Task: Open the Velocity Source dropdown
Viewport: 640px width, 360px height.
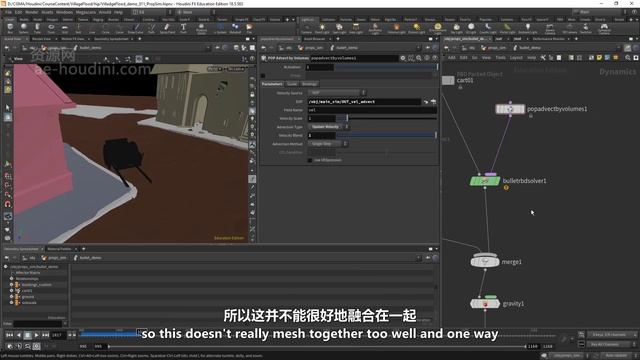Action: pyautogui.click(x=336, y=93)
